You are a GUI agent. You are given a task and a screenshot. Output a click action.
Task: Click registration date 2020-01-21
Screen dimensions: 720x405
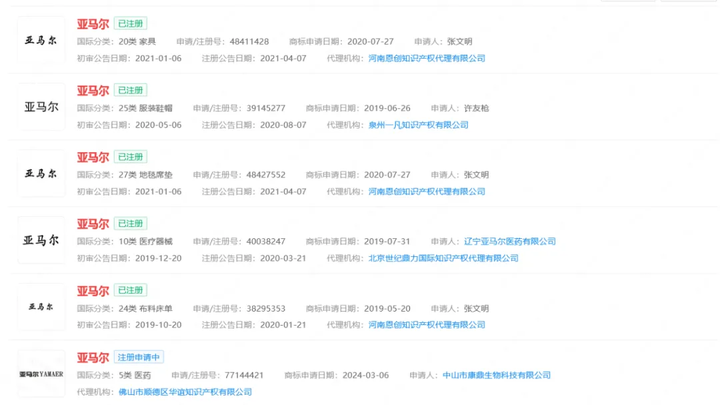point(283,325)
